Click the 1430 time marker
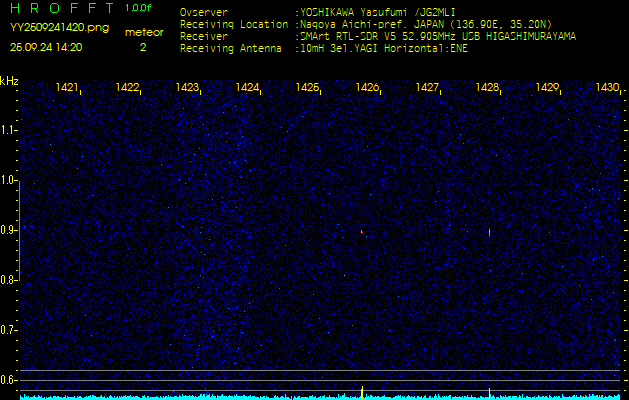 [x=607, y=88]
